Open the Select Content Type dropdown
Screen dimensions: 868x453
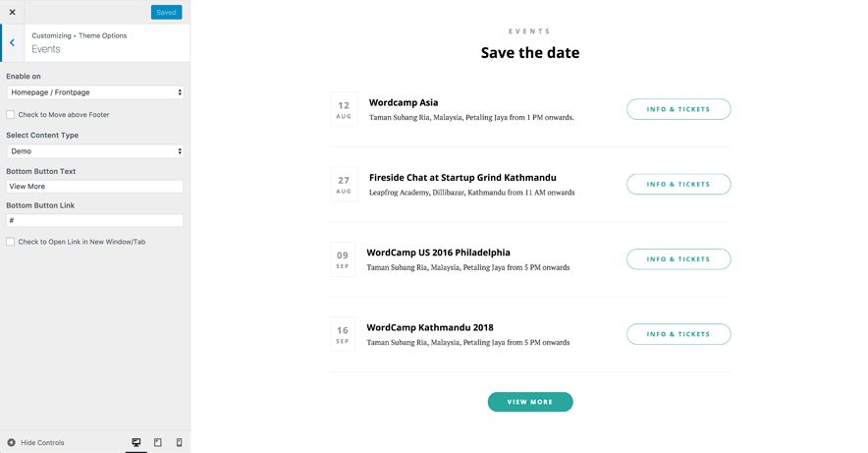[95, 151]
